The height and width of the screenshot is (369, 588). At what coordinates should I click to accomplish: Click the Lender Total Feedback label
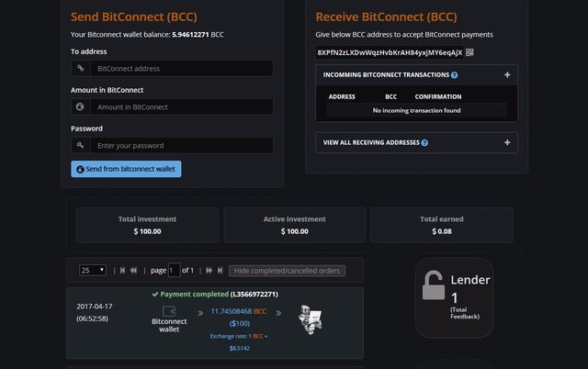pyautogui.click(x=465, y=313)
